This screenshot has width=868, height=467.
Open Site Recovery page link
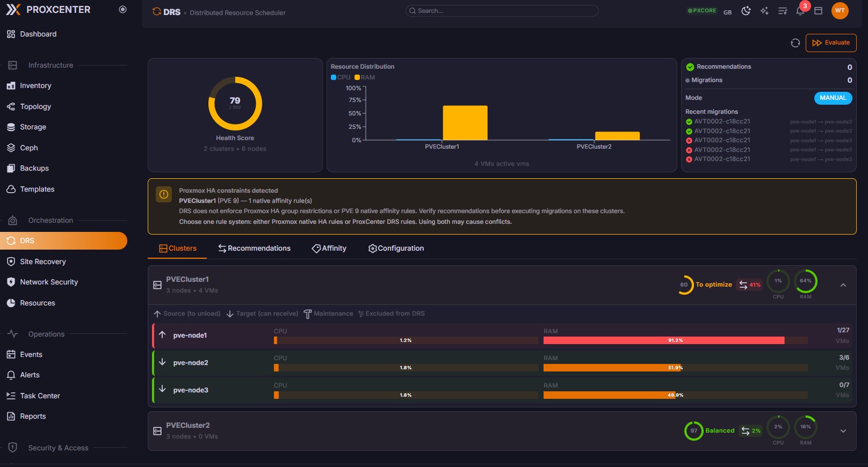coord(43,261)
